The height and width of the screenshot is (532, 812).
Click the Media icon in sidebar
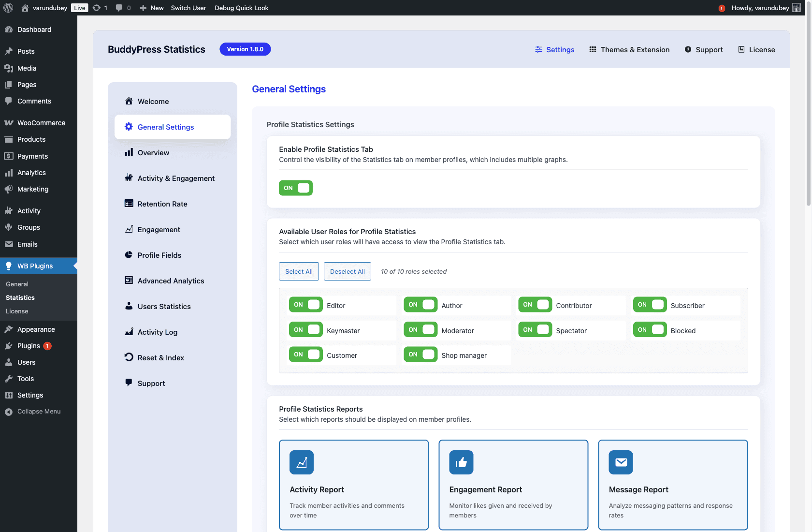coord(9,68)
